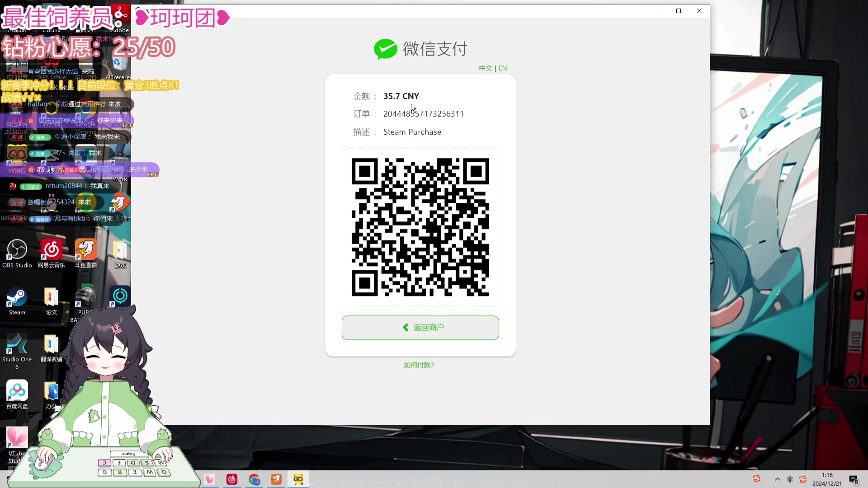Open the VTube Studio desktop shortcut
Viewport: 868px width, 488px height.
17,445
